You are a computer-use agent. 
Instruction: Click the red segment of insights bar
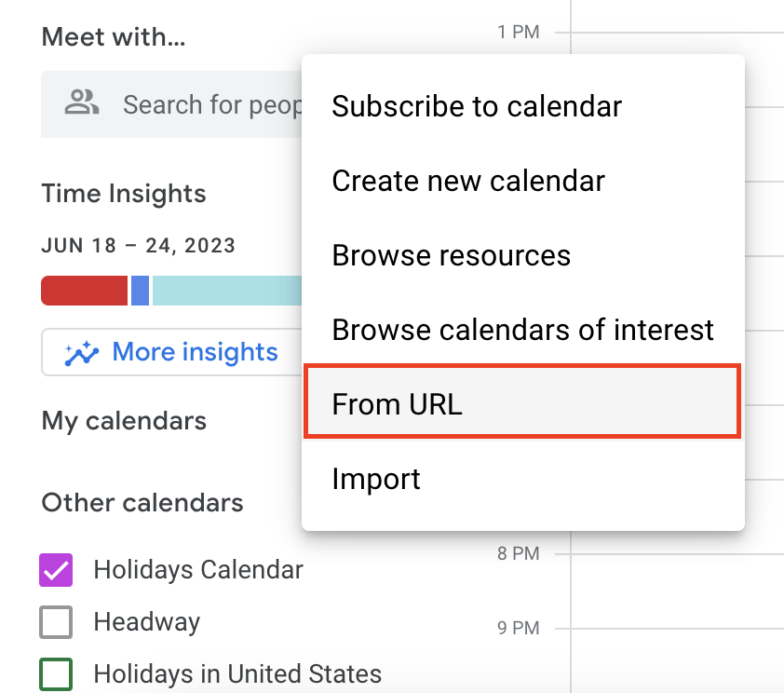tap(84, 291)
